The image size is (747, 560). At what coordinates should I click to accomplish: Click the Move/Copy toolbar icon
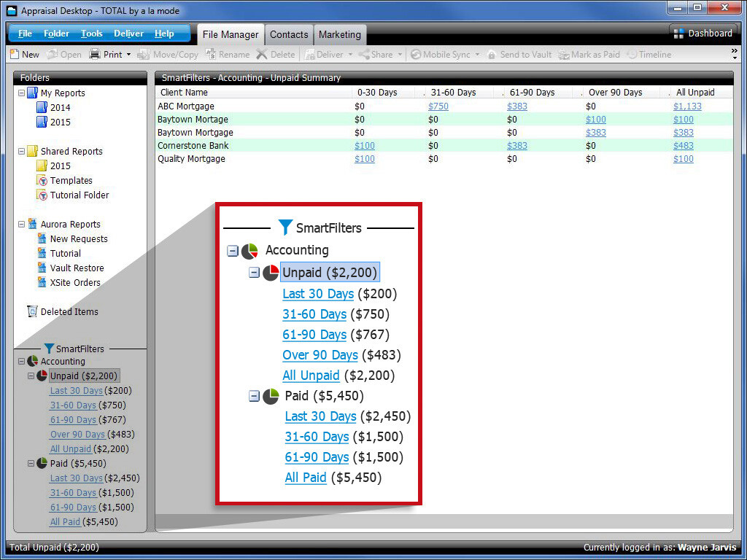[x=144, y=54]
